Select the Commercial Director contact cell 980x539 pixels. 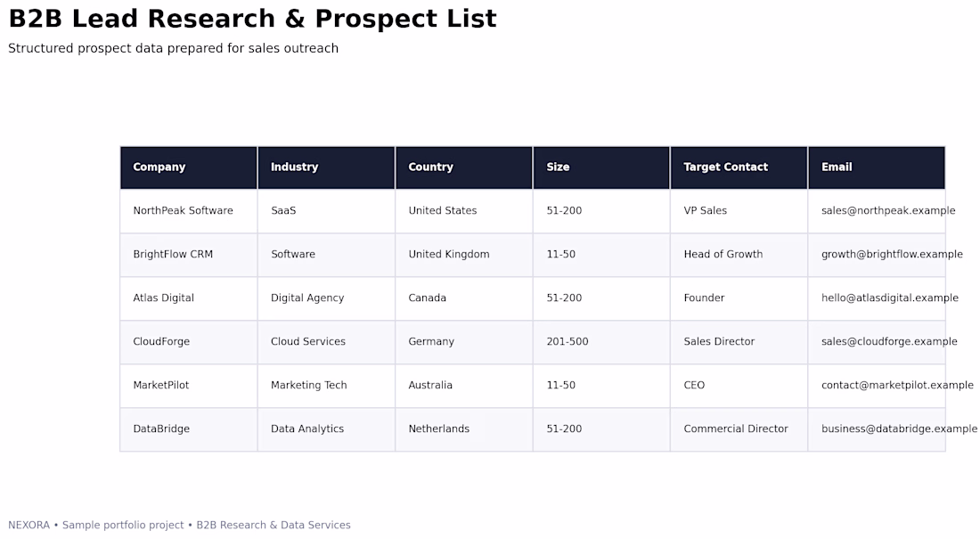point(739,429)
